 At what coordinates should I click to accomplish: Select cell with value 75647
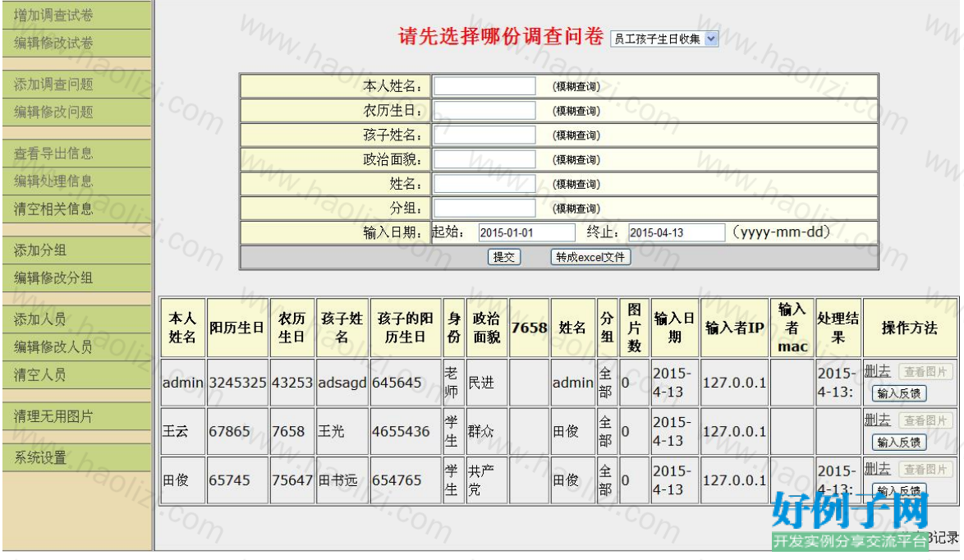(x=292, y=480)
